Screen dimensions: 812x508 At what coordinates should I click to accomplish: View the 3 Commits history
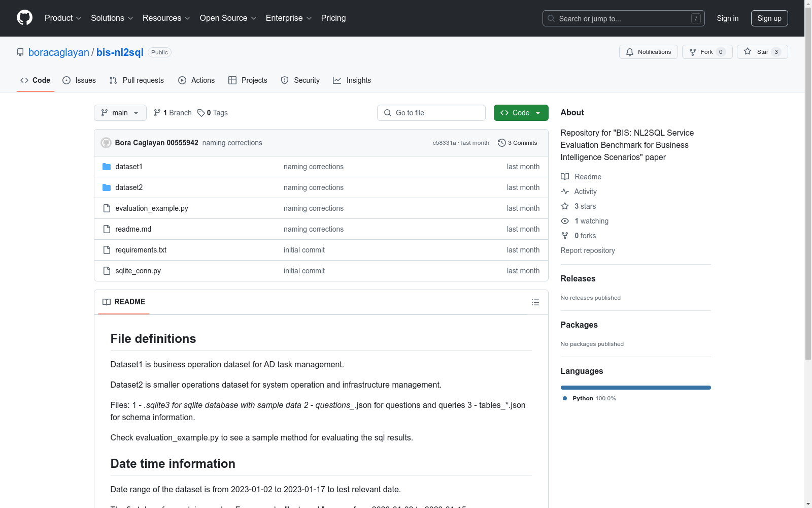[x=518, y=143]
